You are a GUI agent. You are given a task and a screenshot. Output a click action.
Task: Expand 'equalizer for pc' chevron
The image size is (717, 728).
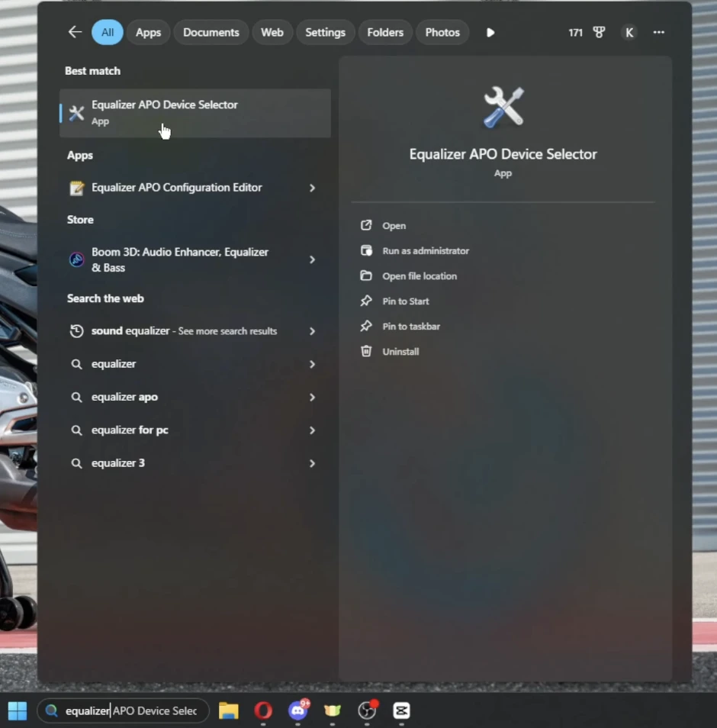(312, 430)
